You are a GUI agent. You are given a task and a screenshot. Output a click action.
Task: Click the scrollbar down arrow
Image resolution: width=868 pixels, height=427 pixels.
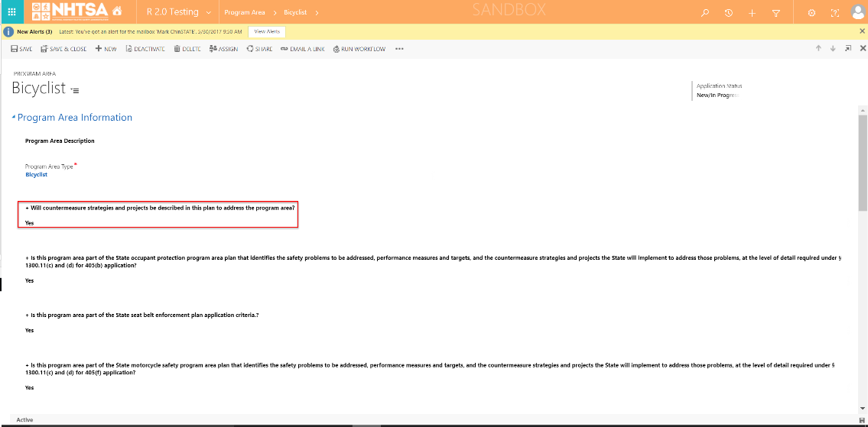click(863, 408)
